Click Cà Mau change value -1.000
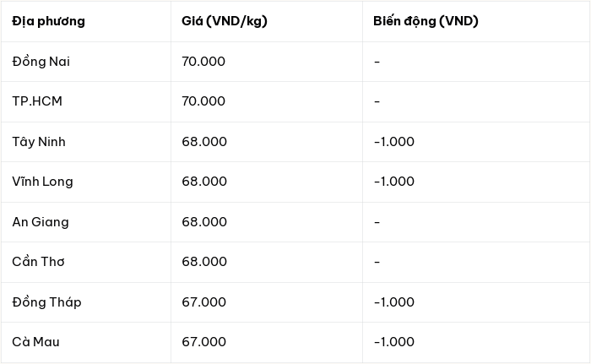 (x=394, y=342)
